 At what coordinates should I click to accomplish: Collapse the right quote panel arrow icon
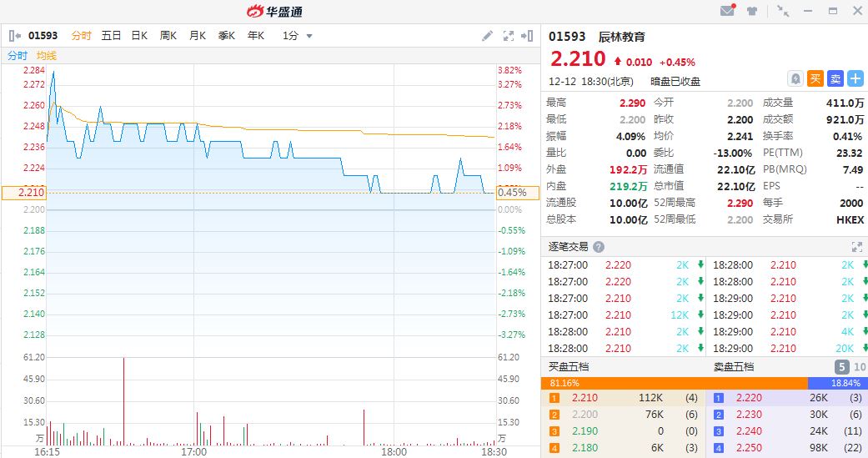click(x=527, y=36)
